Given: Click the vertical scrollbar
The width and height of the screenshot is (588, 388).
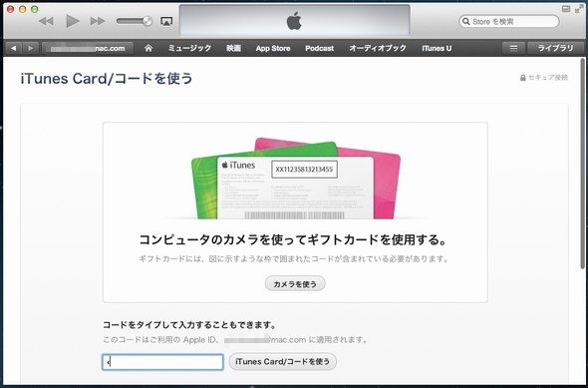Looking at the screenshot, I should (582, 164).
